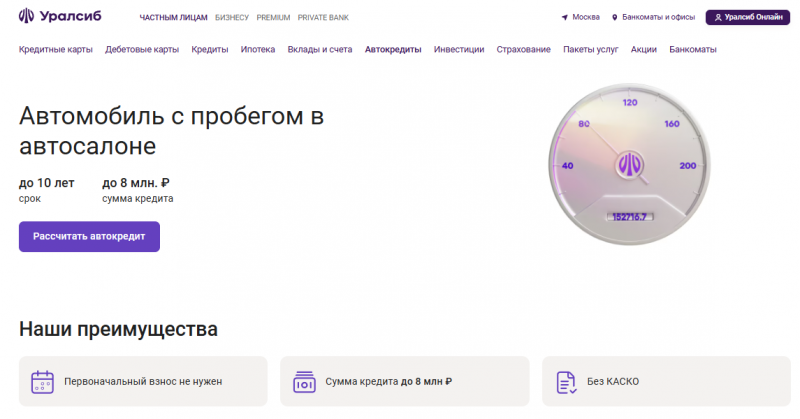Click Первоначальный взнос не нужен card text
800x419 pixels.
point(143,382)
